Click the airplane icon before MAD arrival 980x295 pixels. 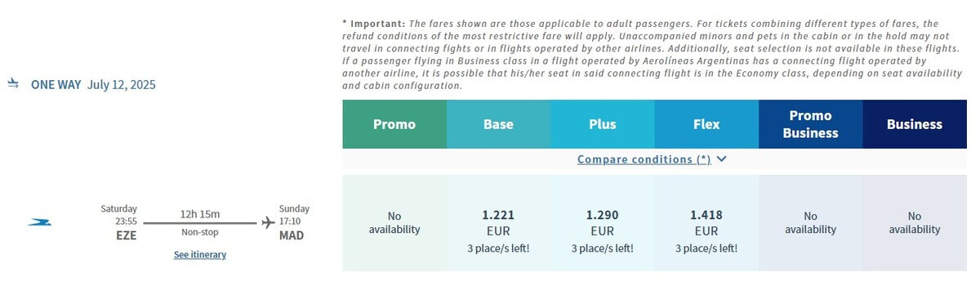click(268, 221)
